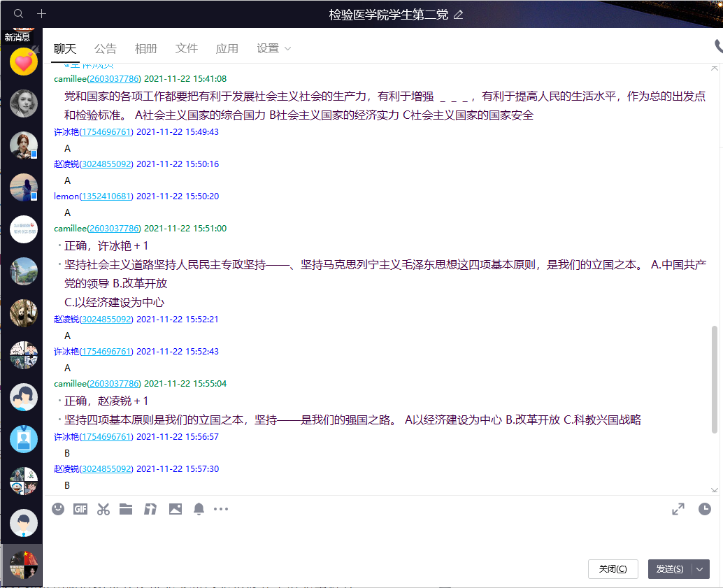Click the GIF sticker icon
Image resolution: width=723 pixels, height=588 pixels.
[80, 509]
